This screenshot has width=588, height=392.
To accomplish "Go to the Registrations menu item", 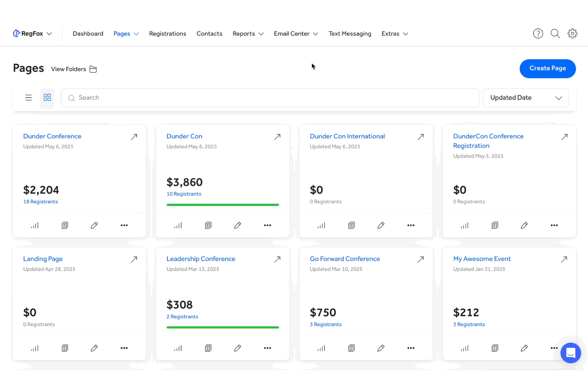I will coord(168,33).
